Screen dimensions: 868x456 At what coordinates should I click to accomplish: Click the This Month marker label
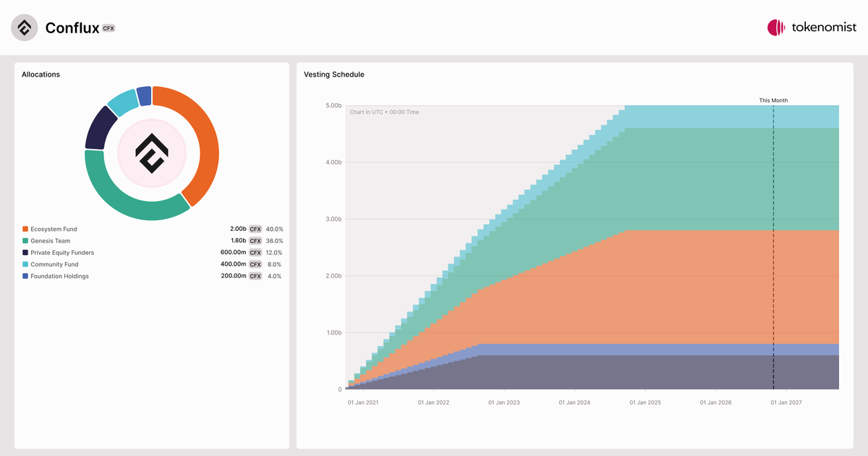773,101
